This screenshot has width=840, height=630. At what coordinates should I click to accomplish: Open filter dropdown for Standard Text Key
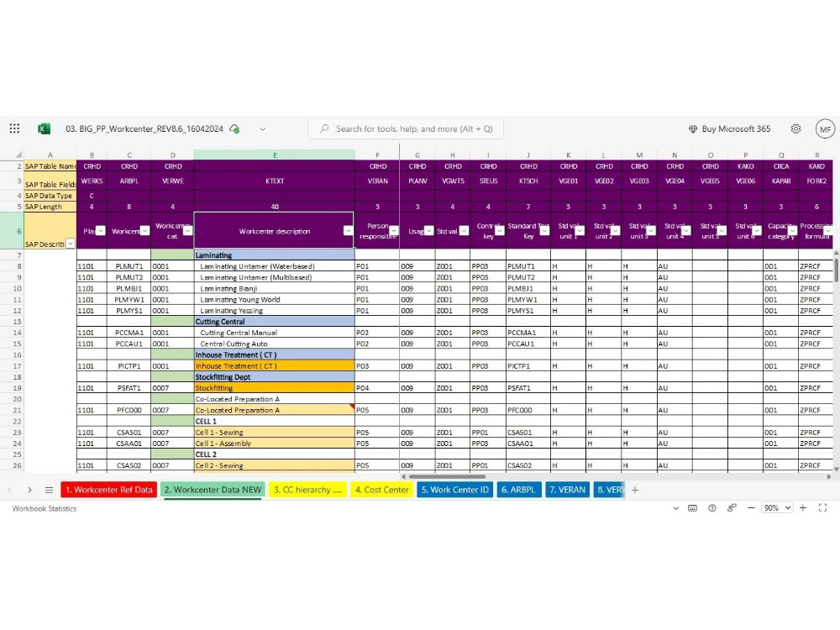pos(544,231)
